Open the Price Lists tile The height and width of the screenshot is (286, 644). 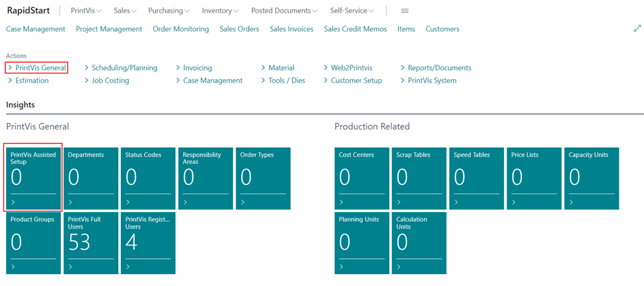pos(534,178)
